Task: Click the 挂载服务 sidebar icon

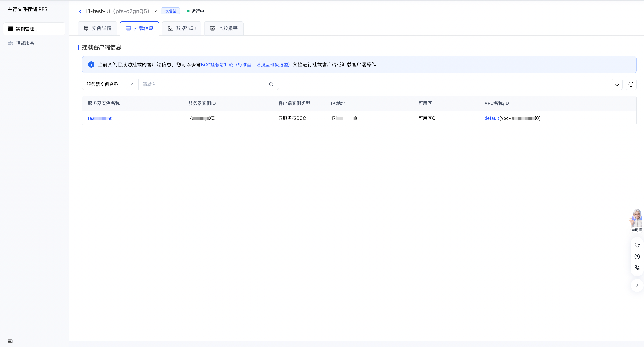Action: (x=10, y=43)
